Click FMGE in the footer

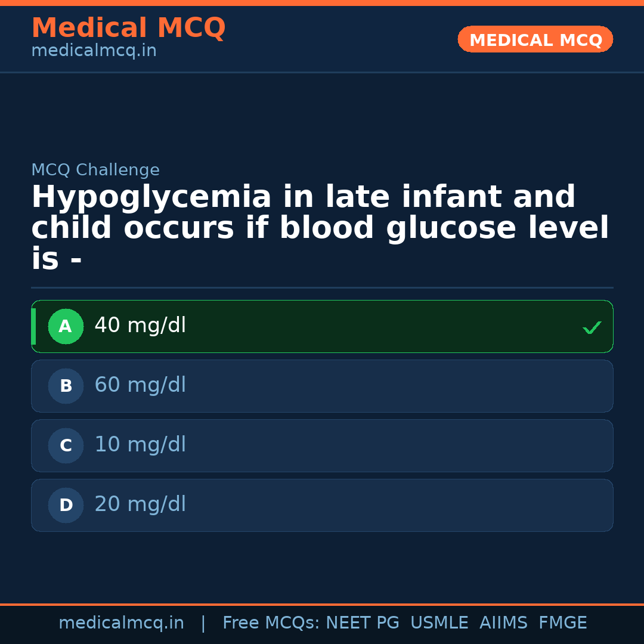pos(562,623)
